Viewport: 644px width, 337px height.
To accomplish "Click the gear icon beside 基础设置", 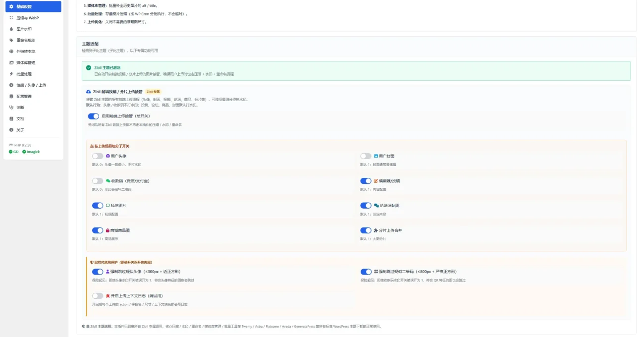I will point(11,6).
